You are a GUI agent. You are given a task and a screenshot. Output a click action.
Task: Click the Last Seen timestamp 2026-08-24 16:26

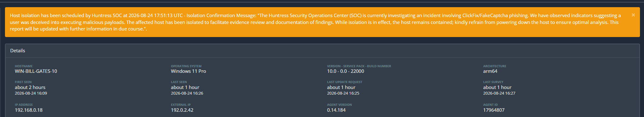click(187, 93)
